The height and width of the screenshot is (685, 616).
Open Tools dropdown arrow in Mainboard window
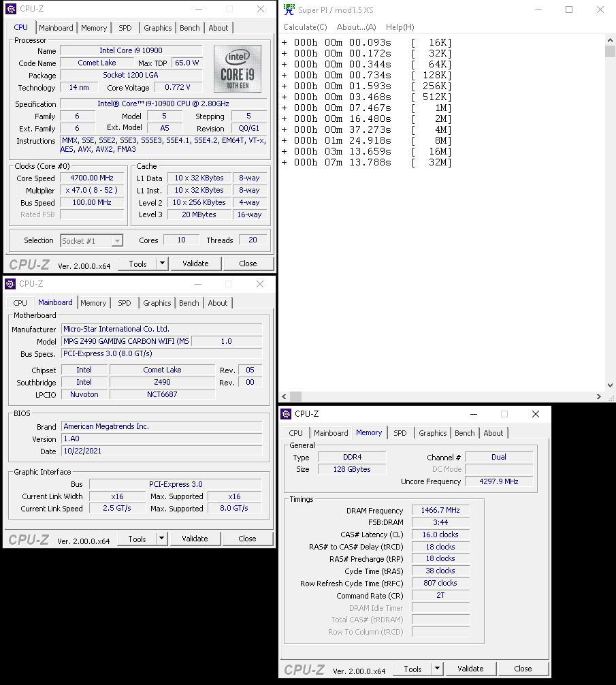click(161, 539)
